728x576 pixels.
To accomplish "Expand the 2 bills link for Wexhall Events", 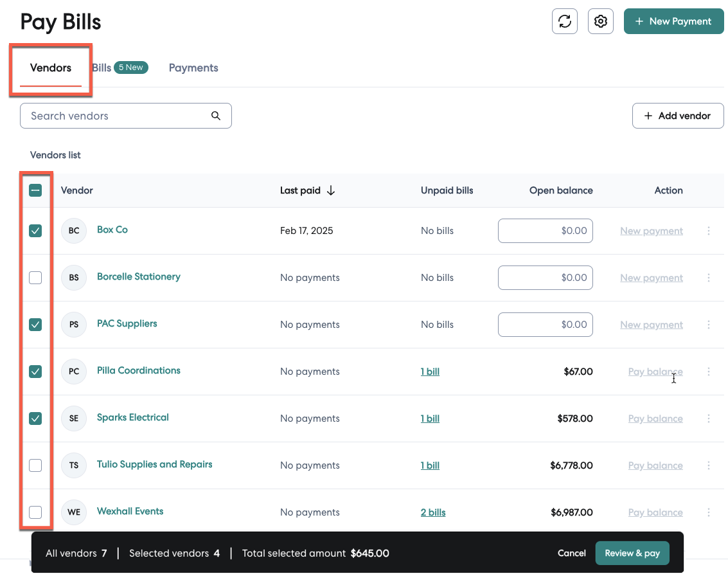I will 433,512.
